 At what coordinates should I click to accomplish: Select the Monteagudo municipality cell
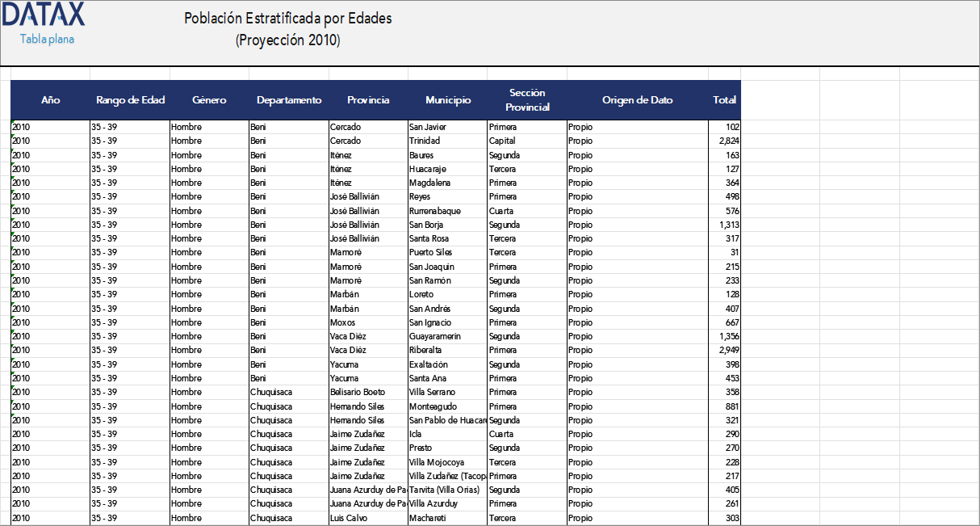pyautogui.click(x=433, y=406)
